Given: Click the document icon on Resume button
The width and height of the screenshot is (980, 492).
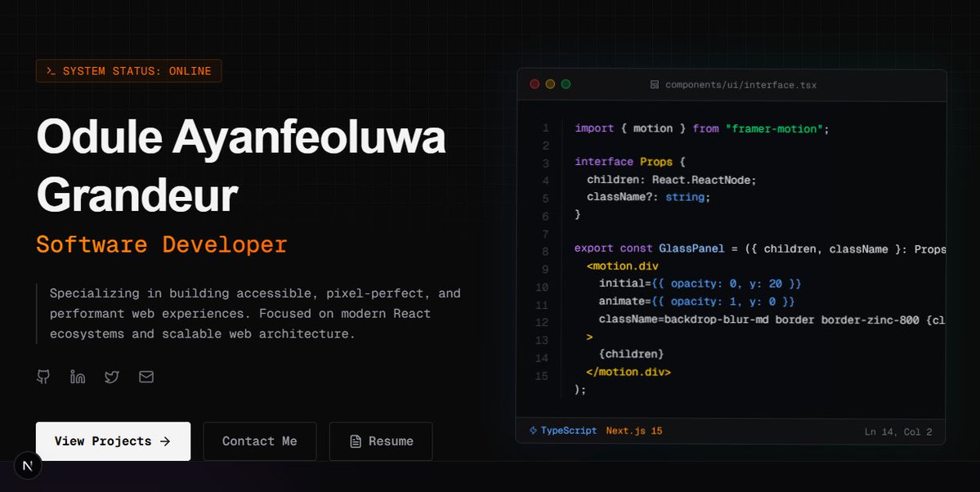Looking at the screenshot, I should pyautogui.click(x=355, y=441).
